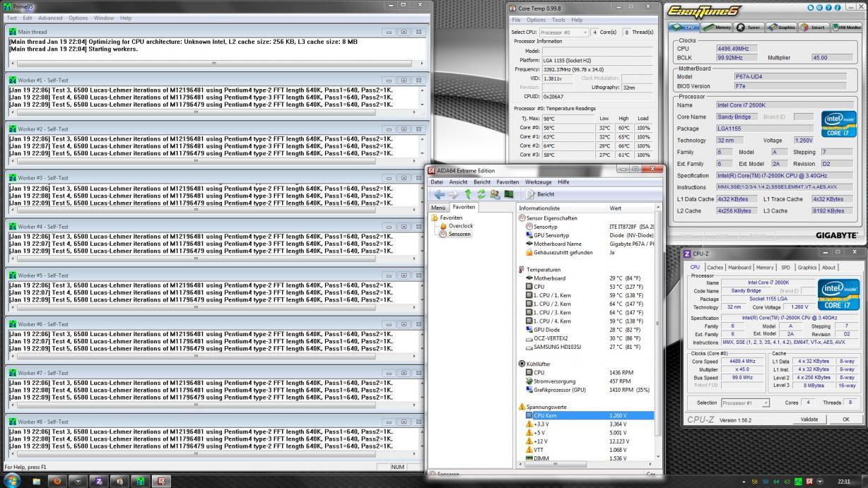
Task: Click CPU-Z purple taskbar icon
Action: 98,481
